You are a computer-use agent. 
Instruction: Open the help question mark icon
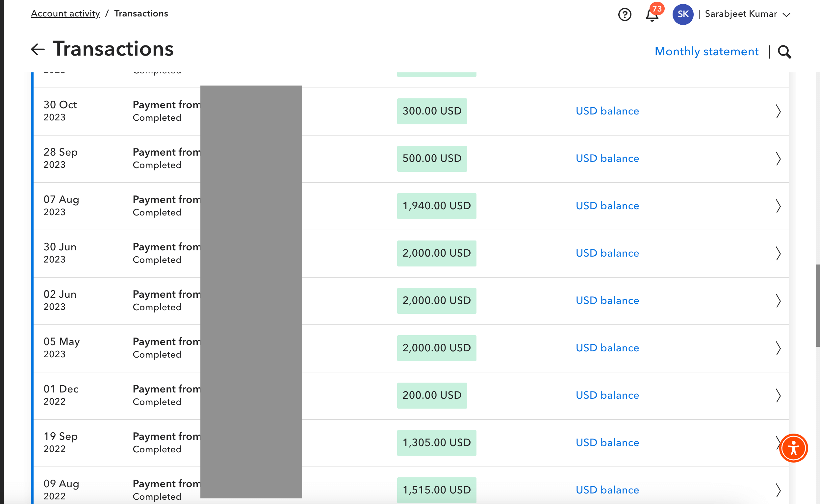click(x=625, y=14)
